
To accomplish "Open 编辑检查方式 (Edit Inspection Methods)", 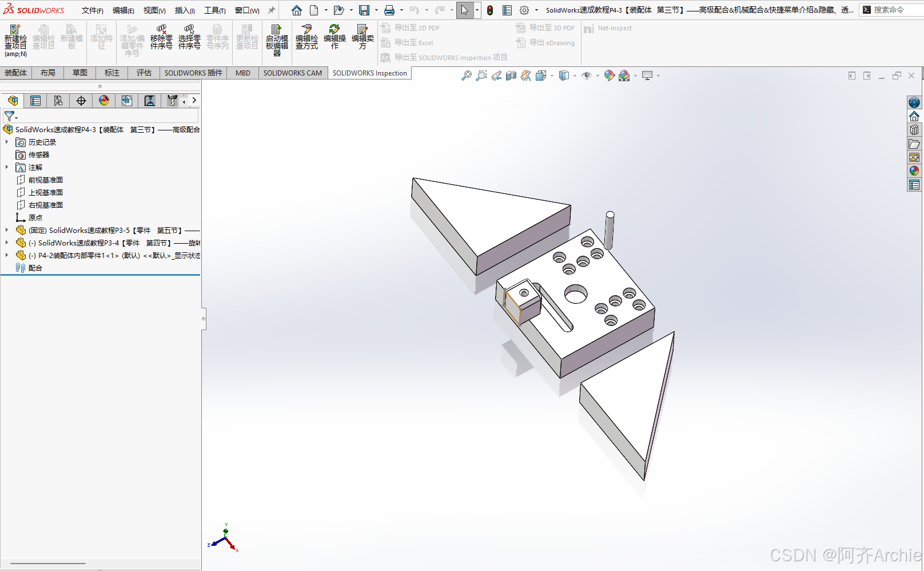I will coord(306,37).
